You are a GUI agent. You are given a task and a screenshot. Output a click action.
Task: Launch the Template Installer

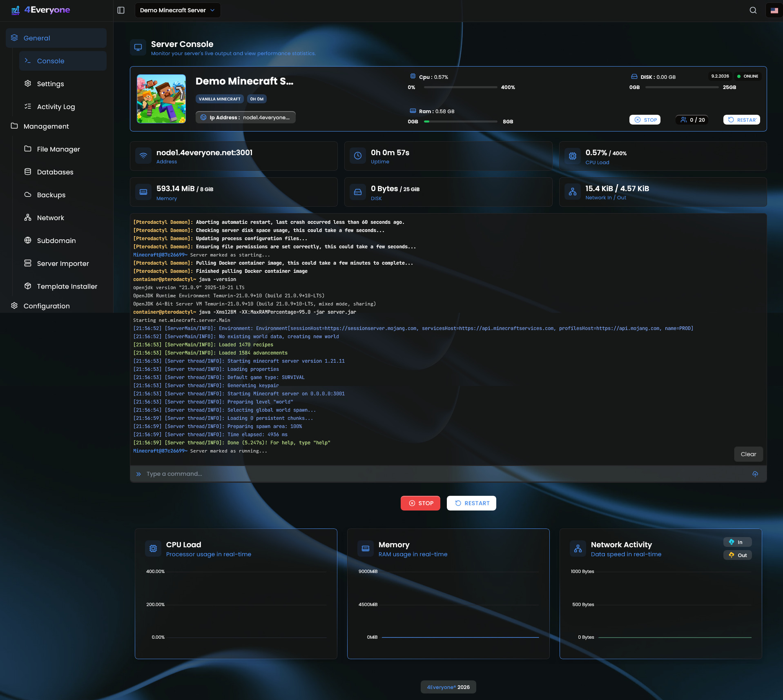[x=67, y=286]
